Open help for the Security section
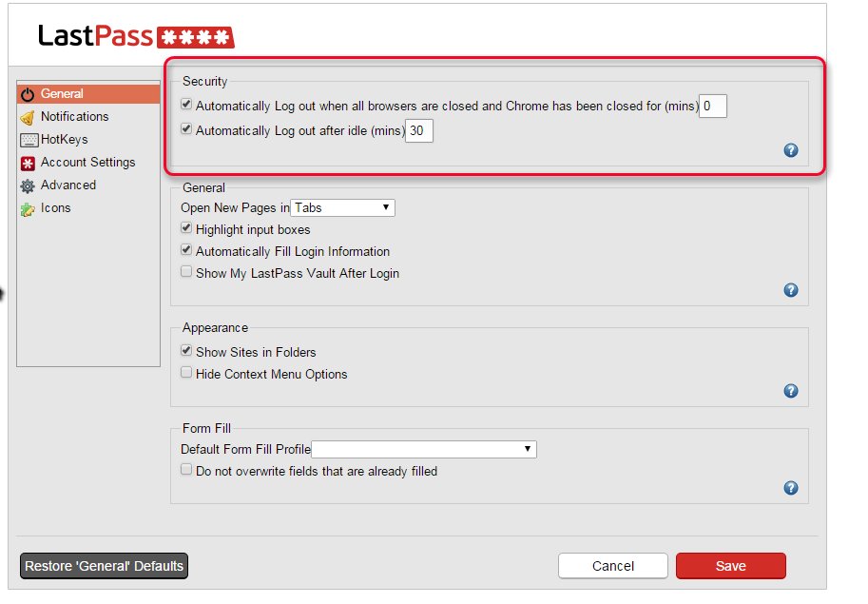The height and width of the screenshot is (604, 868). tap(790, 150)
